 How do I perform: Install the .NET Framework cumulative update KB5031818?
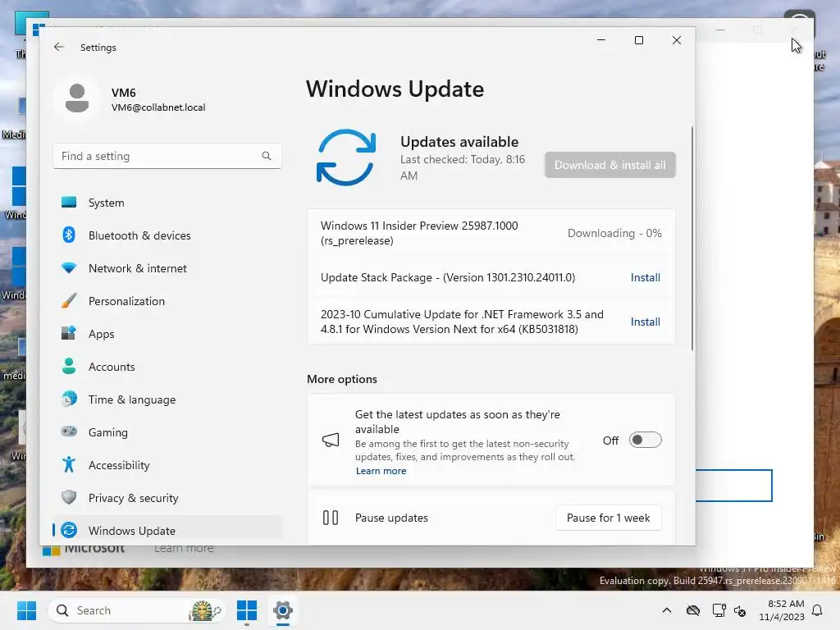[x=645, y=322]
